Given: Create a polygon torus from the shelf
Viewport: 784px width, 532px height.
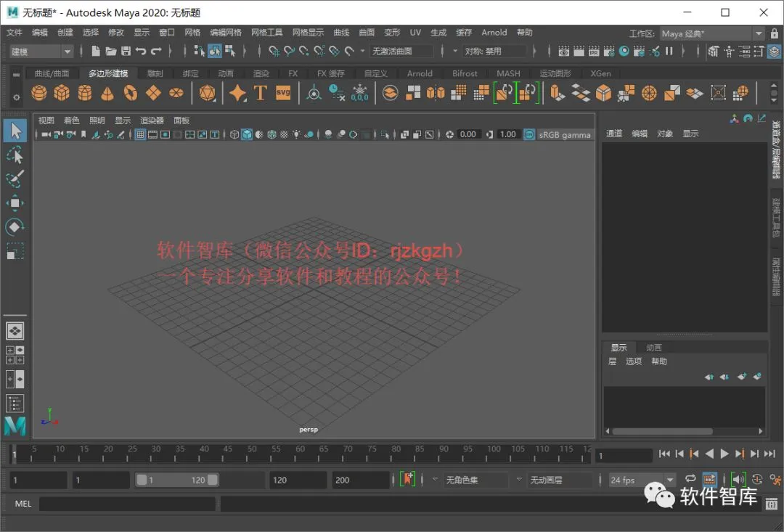Looking at the screenshot, I should pos(131,93).
